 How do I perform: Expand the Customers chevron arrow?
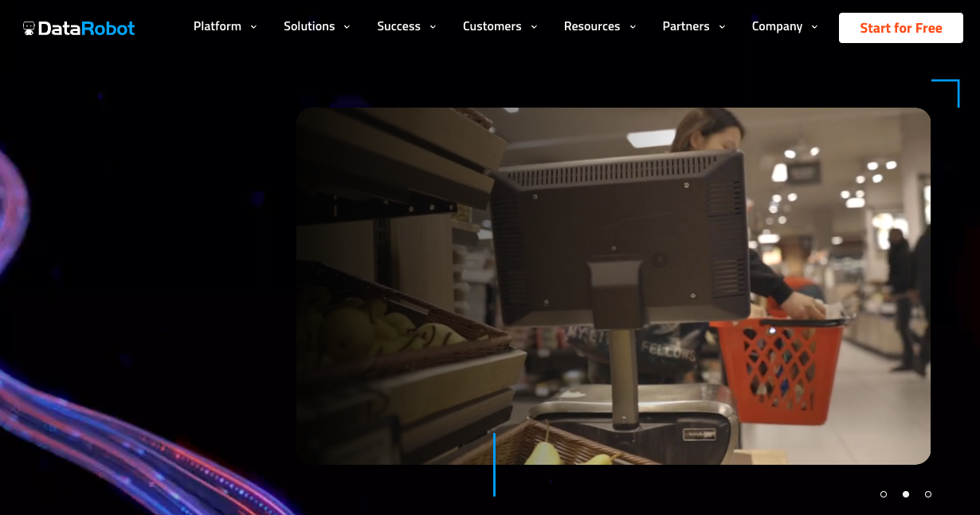pyautogui.click(x=534, y=27)
